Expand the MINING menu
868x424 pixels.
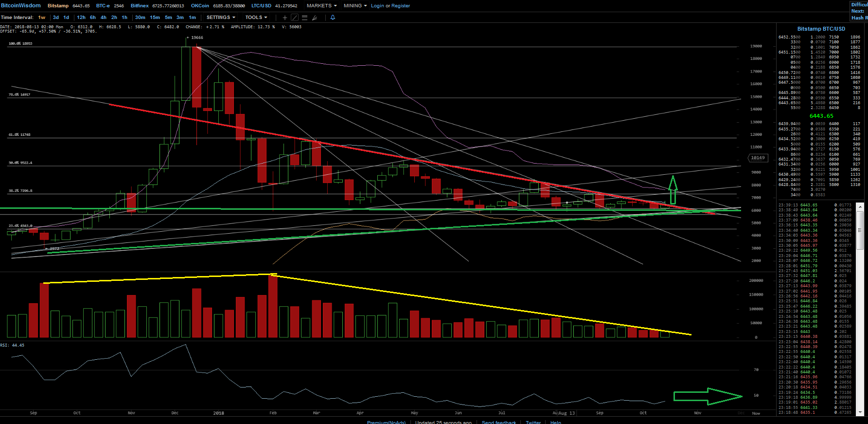355,6
